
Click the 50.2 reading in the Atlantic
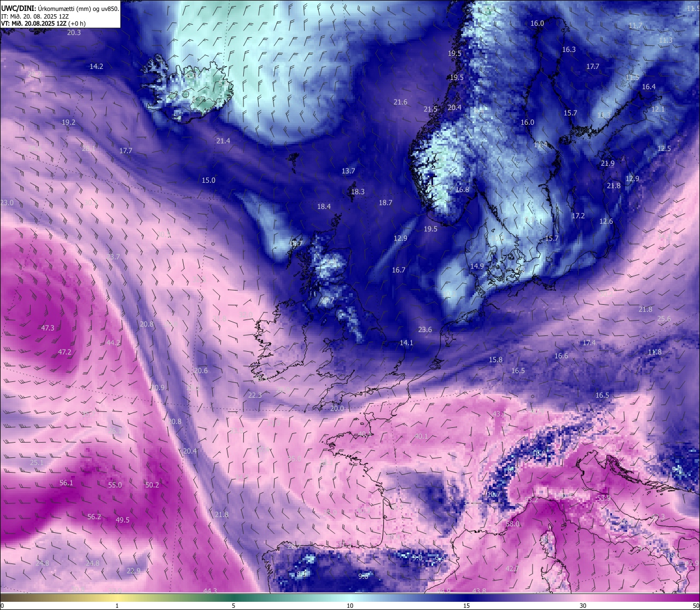152,485
